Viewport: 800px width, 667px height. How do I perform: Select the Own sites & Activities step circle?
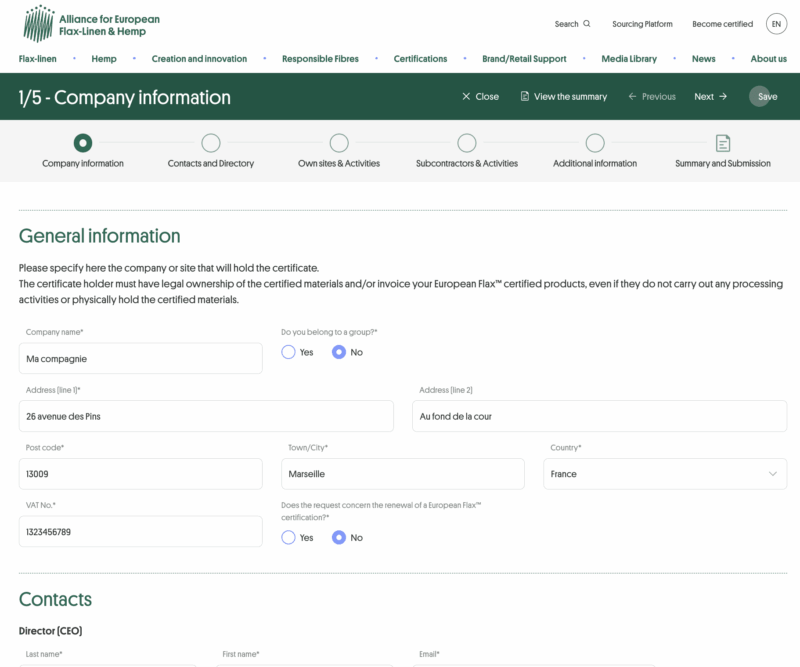pos(339,143)
